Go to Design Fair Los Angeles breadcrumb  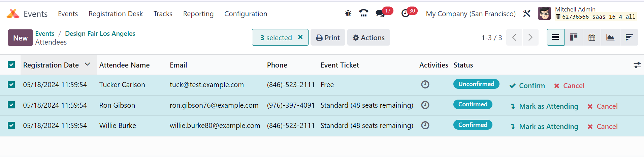[x=100, y=33]
